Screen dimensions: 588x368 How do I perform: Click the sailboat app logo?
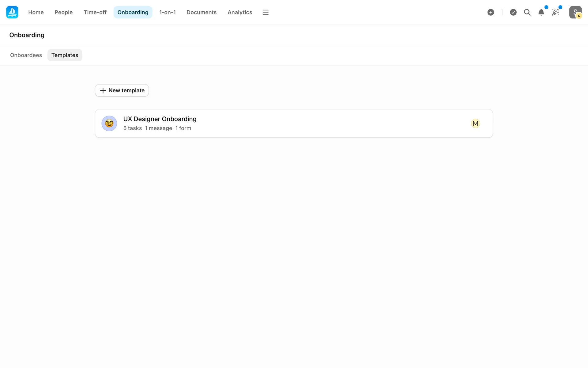tap(12, 12)
